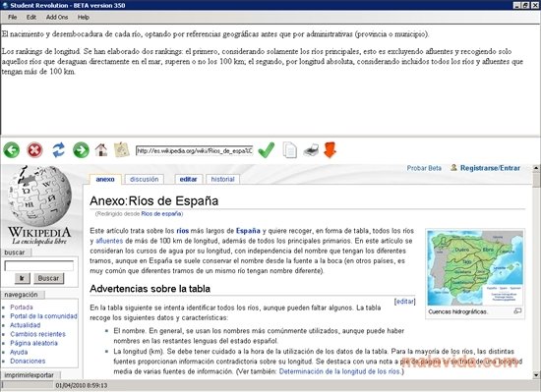
Task: Enlarge the Cuencas hidrográficas image icon
Action: [x=517, y=311]
